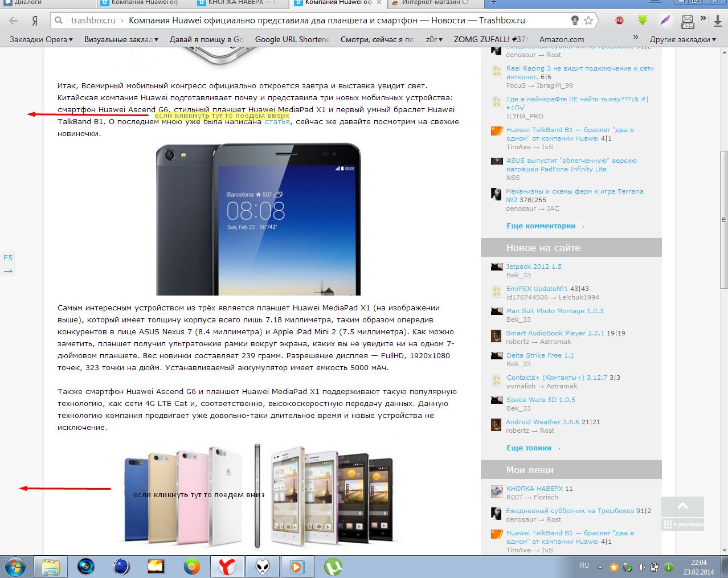Launch uTorrent from the taskbar
728x578 pixels.
coord(333,566)
